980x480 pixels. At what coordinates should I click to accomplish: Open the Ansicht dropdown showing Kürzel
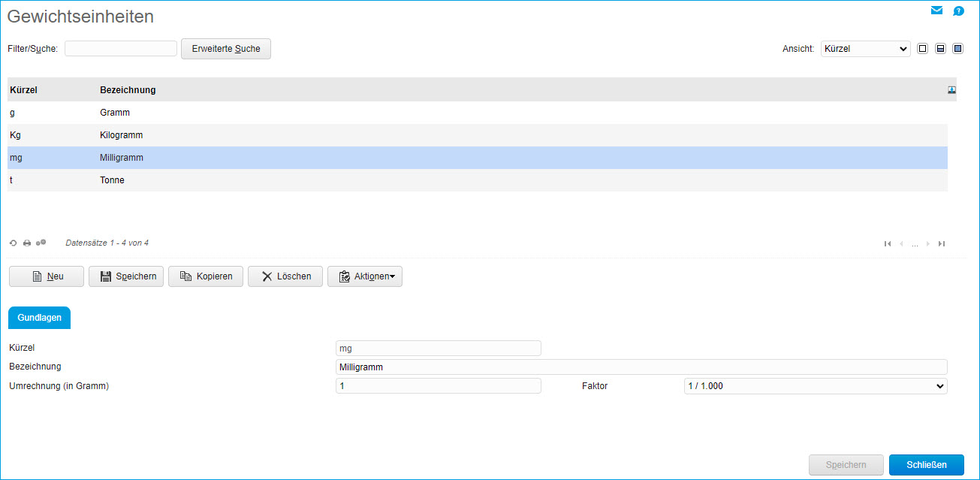866,49
